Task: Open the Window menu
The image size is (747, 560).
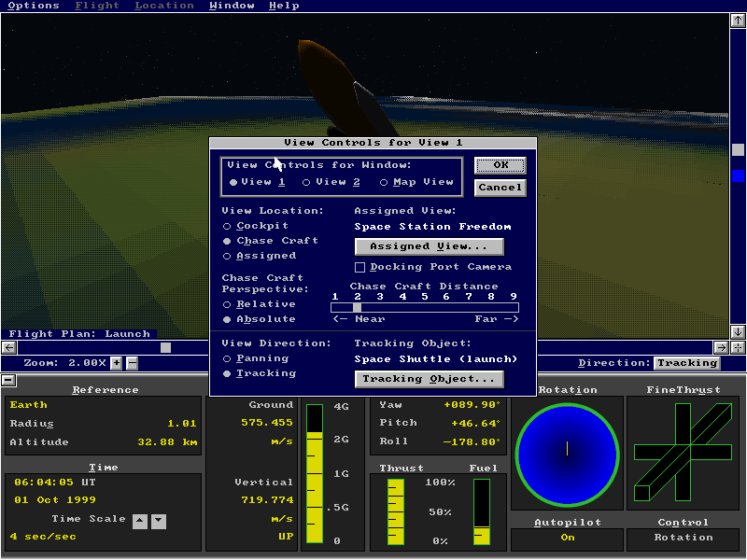Action: pyautogui.click(x=232, y=6)
